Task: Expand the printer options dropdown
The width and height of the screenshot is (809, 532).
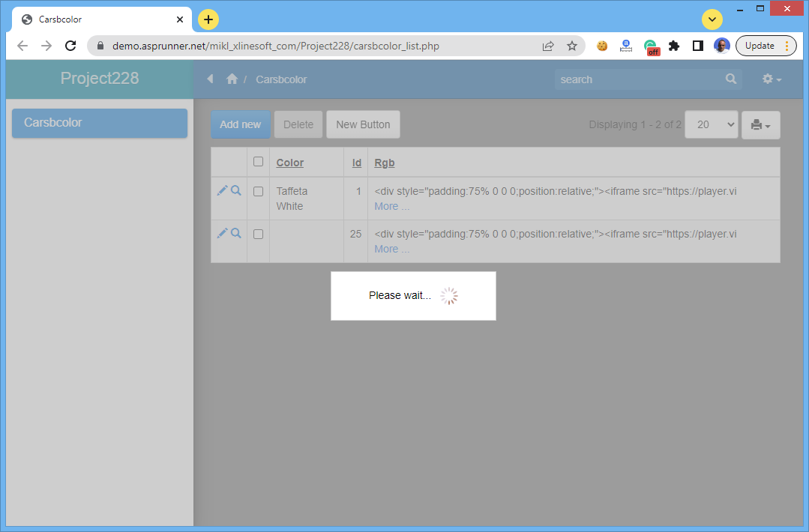Action: pyautogui.click(x=760, y=125)
